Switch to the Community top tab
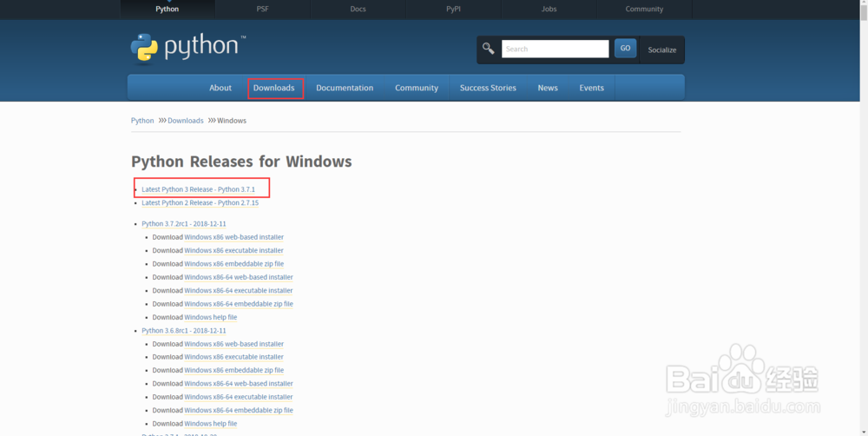 644,10
